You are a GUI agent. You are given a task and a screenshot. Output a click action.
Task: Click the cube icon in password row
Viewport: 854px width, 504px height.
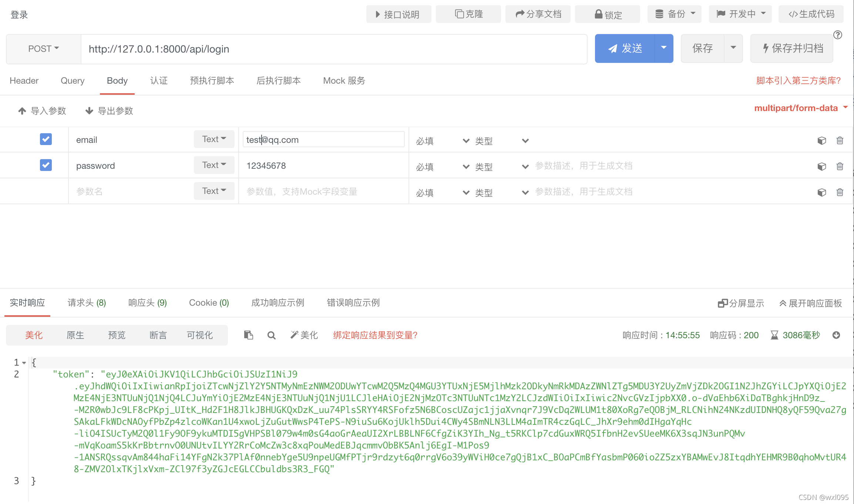point(821,167)
